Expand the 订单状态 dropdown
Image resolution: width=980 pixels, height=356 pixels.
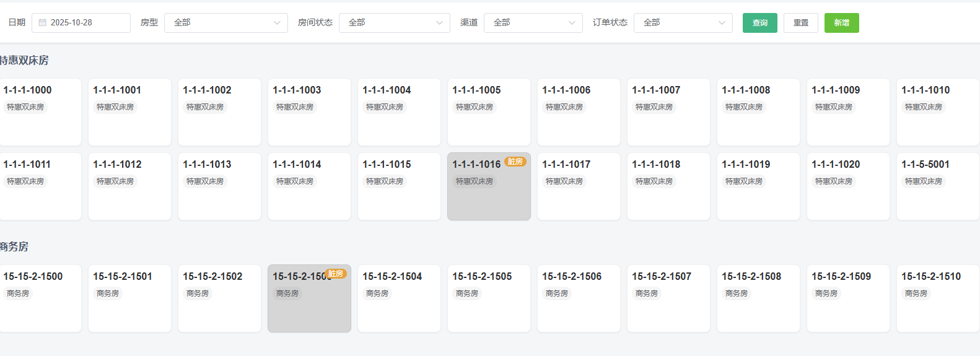click(683, 23)
